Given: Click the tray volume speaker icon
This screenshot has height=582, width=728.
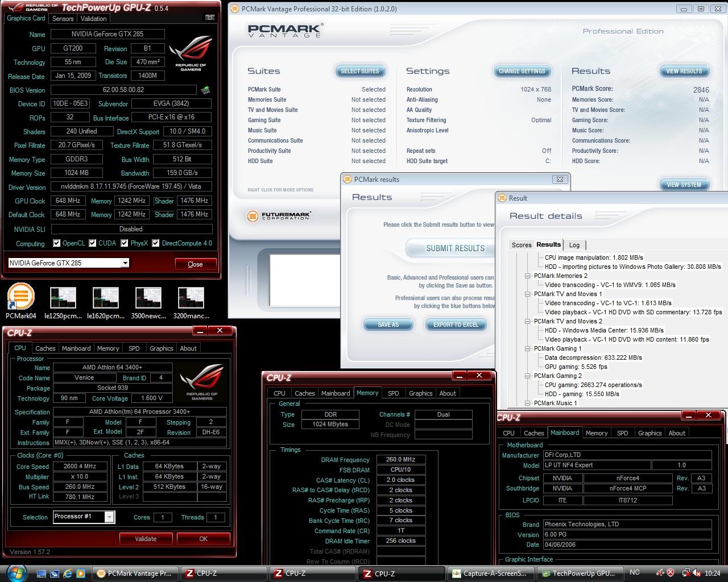Looking at the screenshot, I should point(697,573).
